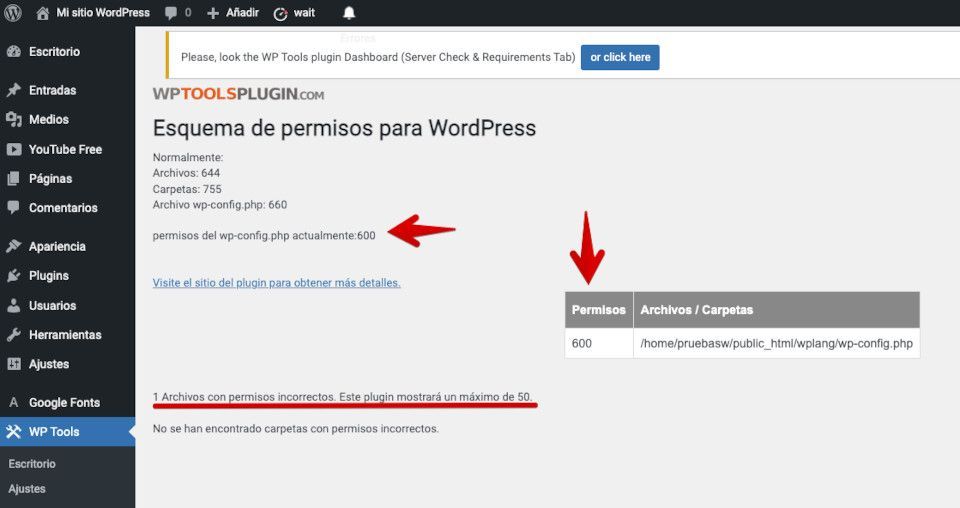Open the Herramientas menu
Screen dimensions: 960x508
click(65, 335)
